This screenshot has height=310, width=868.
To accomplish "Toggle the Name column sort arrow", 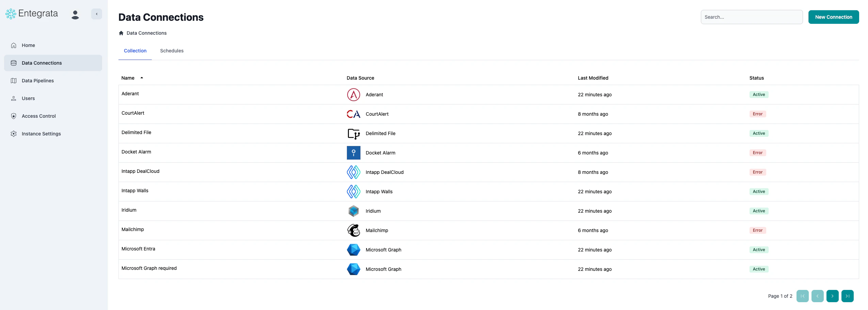I will 142,78.
